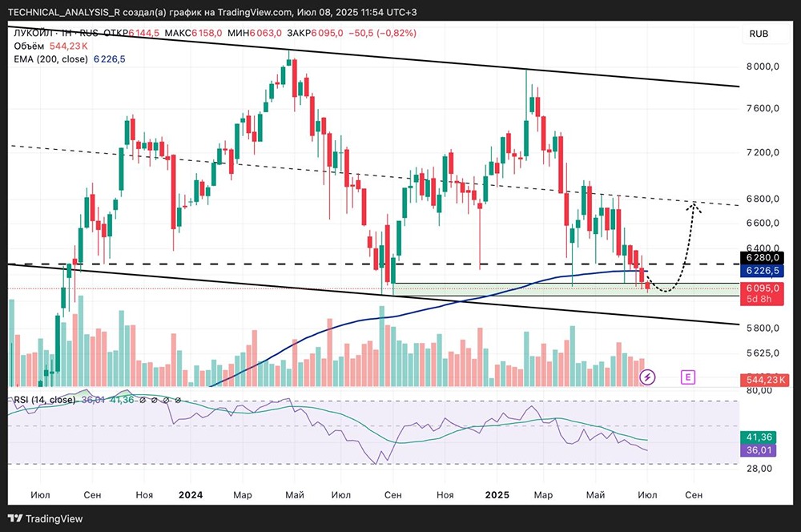Select the RSI (14, close) indicator legend
The height and width of the screenshot is (532, 801).
point(44,400)
